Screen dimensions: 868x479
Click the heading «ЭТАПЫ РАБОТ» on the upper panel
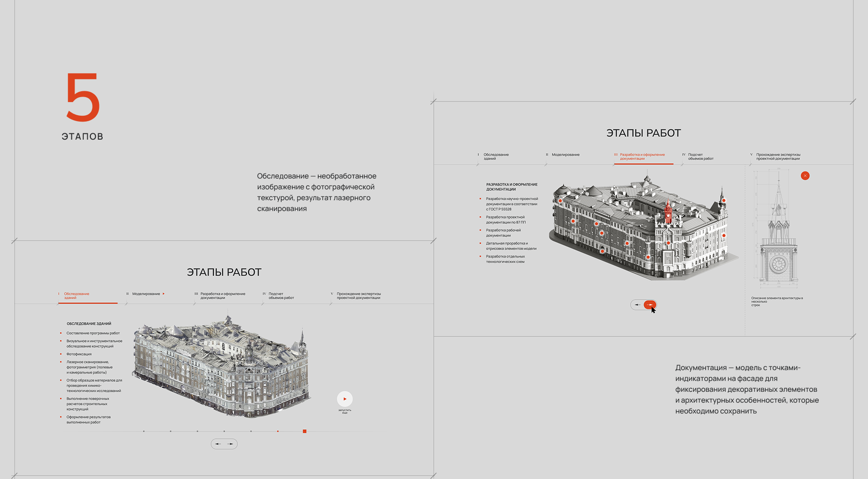[644, 133]
